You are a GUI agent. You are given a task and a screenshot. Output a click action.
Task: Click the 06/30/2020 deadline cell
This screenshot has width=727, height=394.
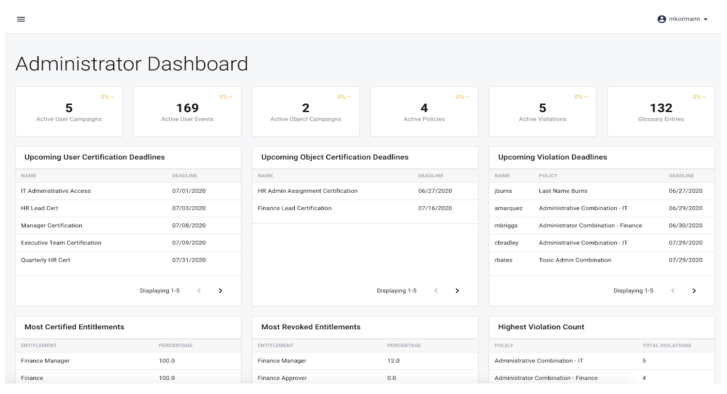685,226
